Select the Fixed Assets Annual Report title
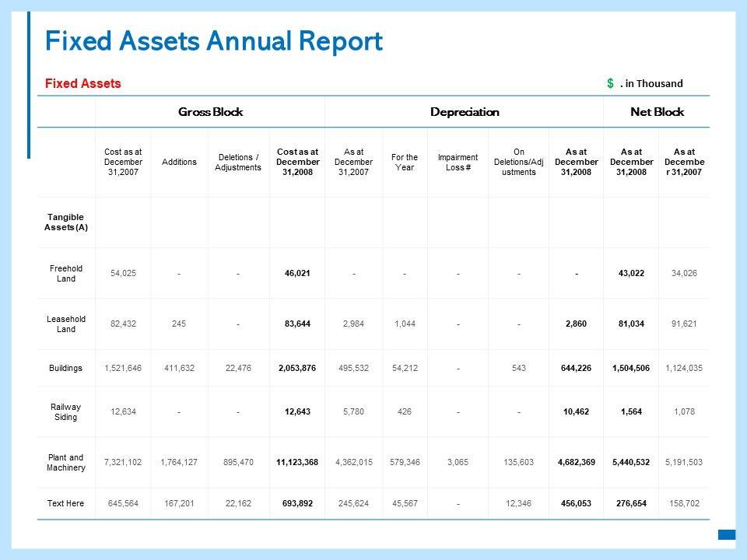This screenshot has width=747, height=560. (x=214, y=41)
